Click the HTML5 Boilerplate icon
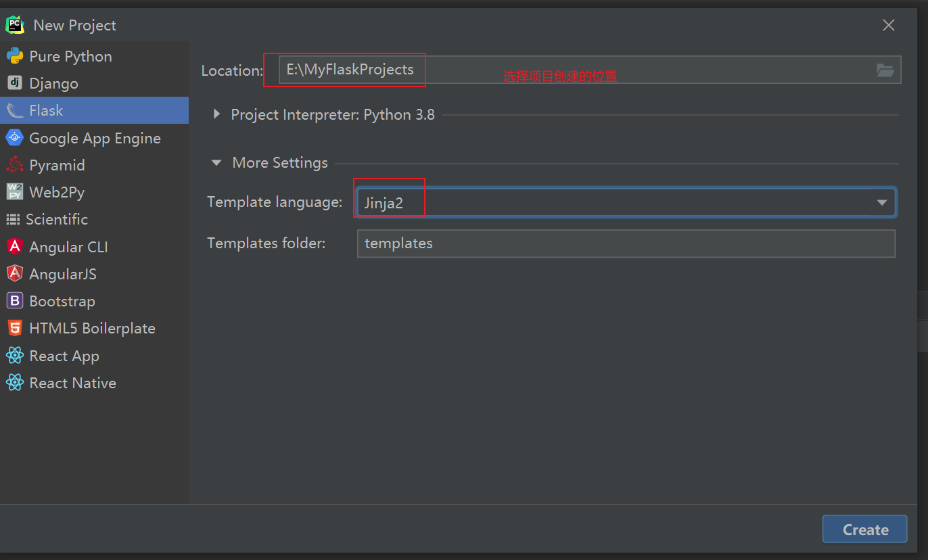 15,328
